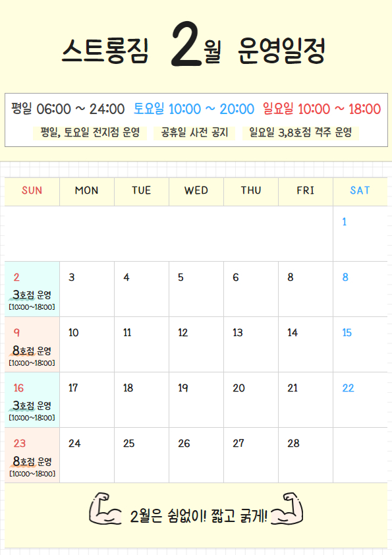The height and width of the screenshot is (555, 392).
Task: Click the 평일, 토요일 전지점 운영 label
Action: point(90,132)
